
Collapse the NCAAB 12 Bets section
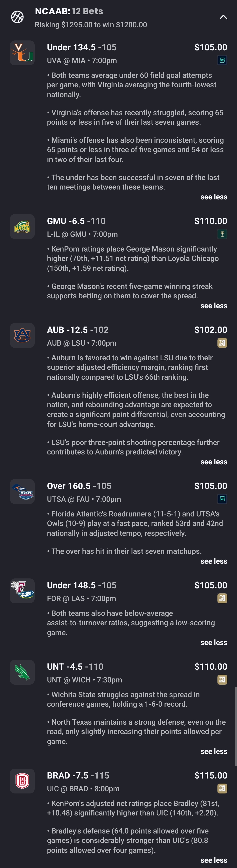tap(223, 17)
